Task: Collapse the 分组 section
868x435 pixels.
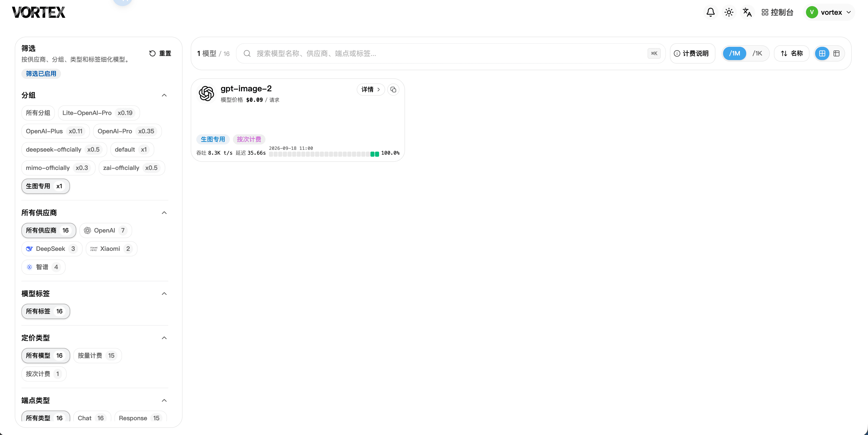Action: (x=164, y=95)
